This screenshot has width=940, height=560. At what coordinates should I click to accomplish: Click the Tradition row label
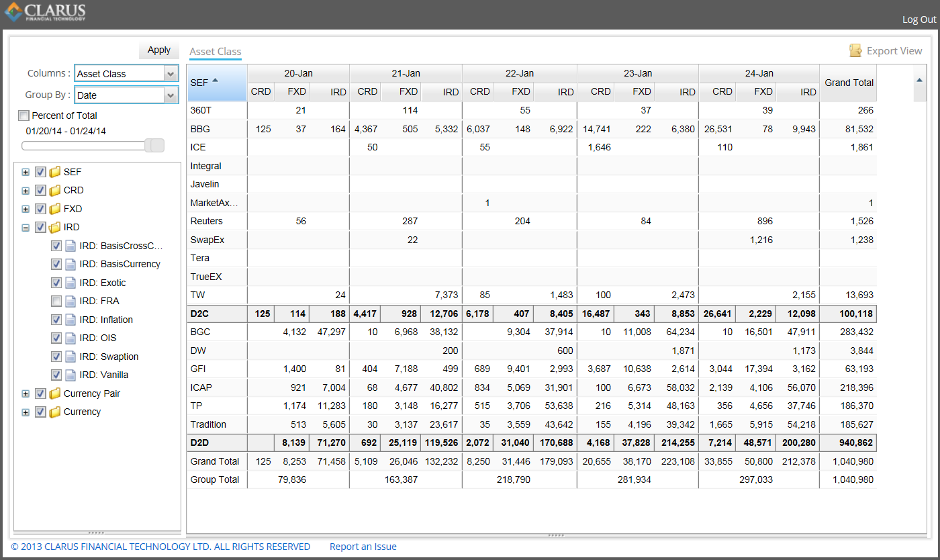208,424
